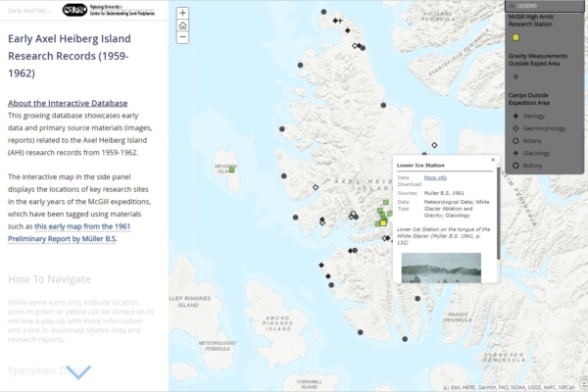Click the Glaciology cross legend symbol
Image resolution: width=588 pixels, height=392 pixels.
(515, 154)
